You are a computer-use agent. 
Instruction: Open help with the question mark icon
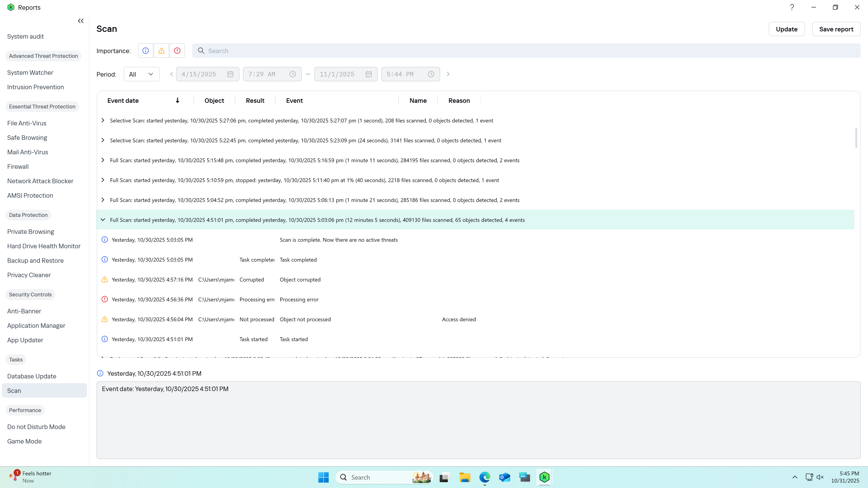tap(792, 7)
